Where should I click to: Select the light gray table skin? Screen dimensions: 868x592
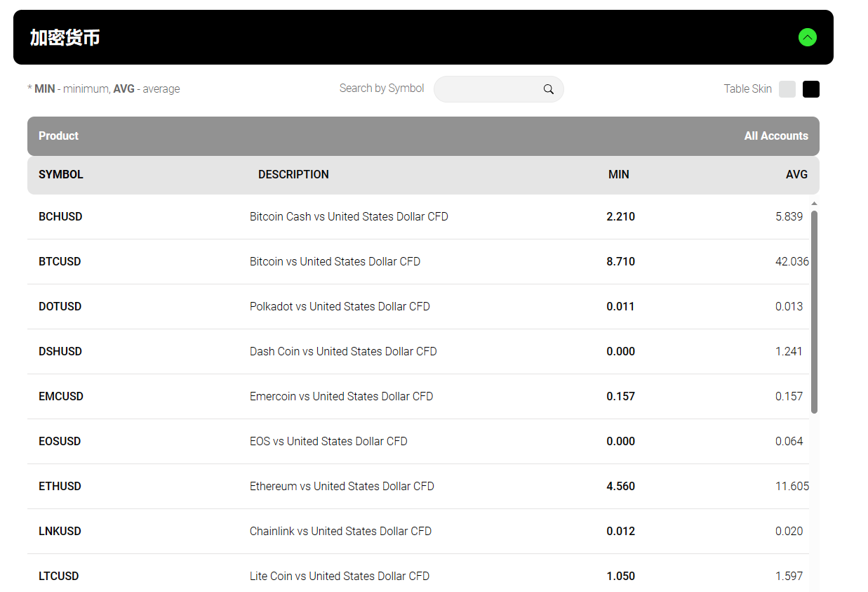(x=787, y=89)
